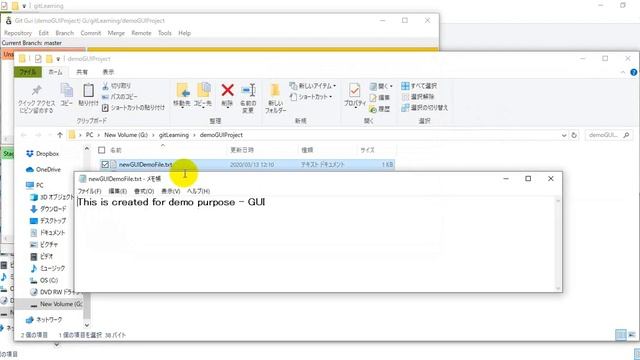
Task: Select OneDrive in navigation pane
Action: coord(43,170)
